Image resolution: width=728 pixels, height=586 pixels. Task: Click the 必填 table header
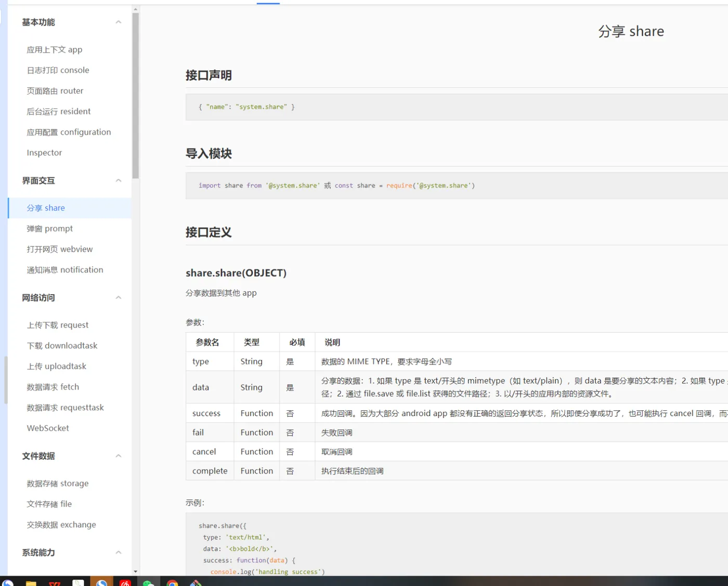[x=297, y=342]
